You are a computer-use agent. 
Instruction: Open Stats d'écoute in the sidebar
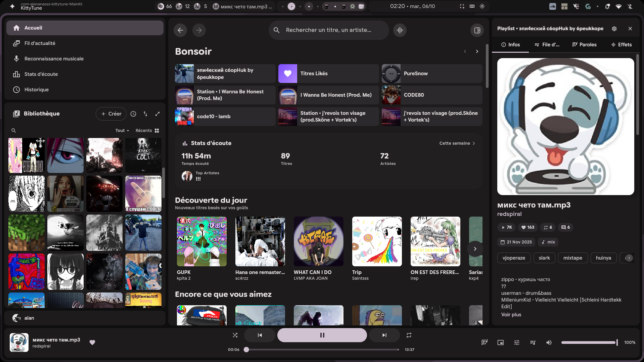pos(85,74)
